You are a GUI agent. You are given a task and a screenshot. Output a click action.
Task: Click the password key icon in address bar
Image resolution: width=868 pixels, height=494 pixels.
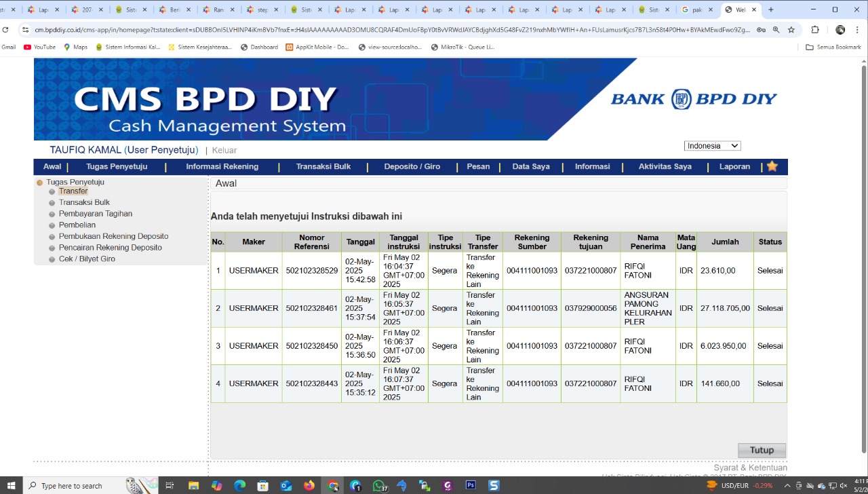[x=761, y=30]
